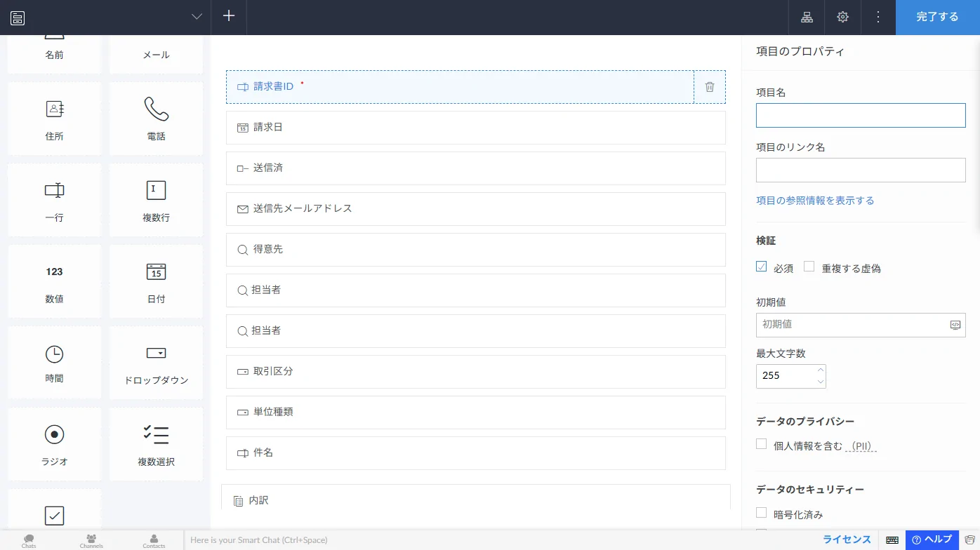The width and height of the screenshot is (980, 550).
Task: Open 項目の参照情報を表示する link
Action: click(815, 201)
